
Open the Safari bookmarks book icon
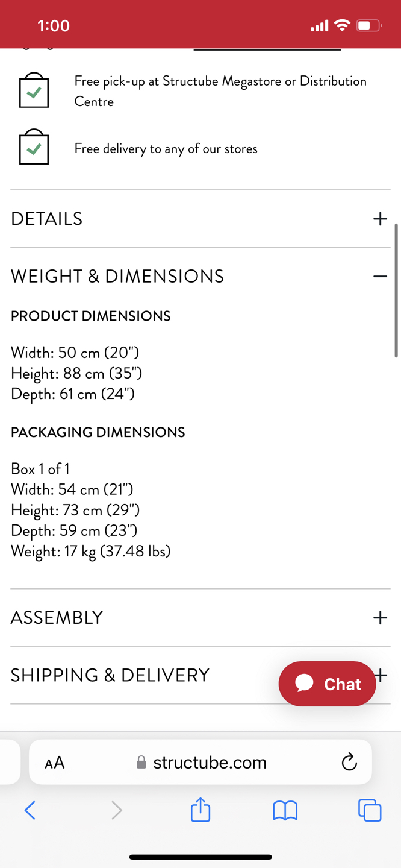(x=285, y=811)
